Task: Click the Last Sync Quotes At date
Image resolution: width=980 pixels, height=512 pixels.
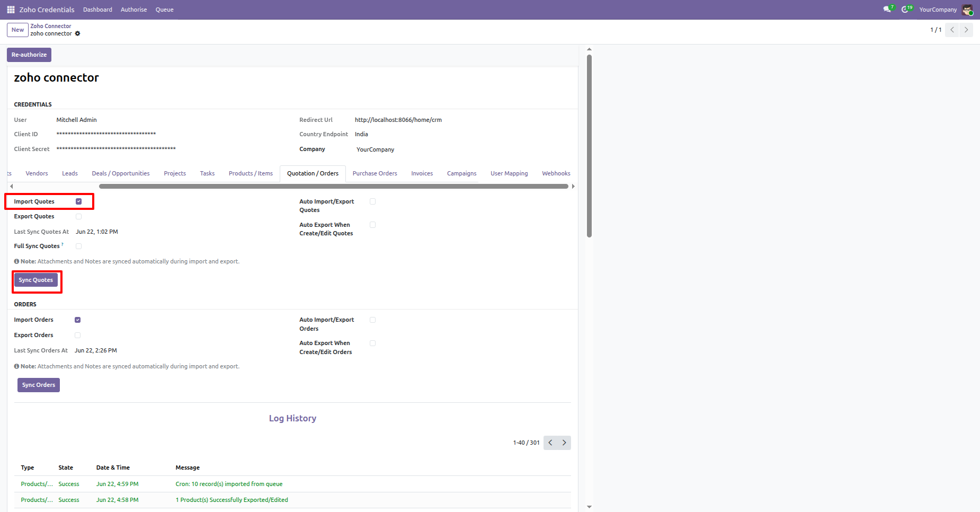Action: [97, 232]
